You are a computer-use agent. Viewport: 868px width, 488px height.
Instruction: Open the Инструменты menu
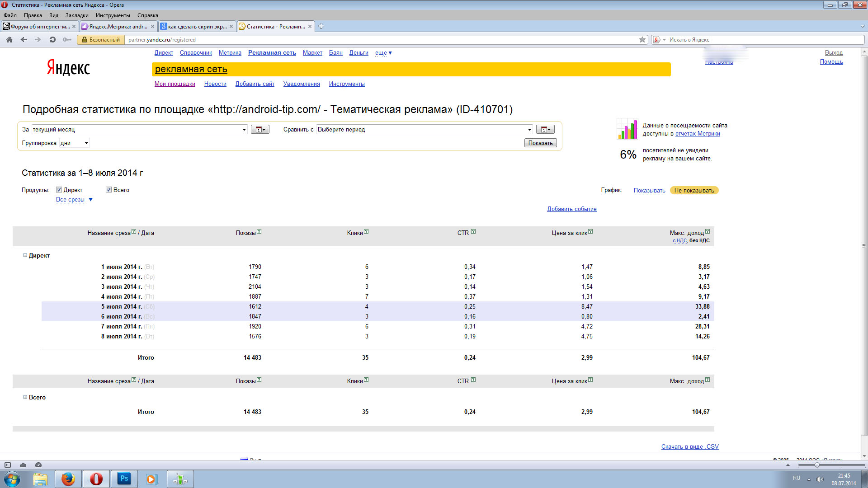(113, 15)
